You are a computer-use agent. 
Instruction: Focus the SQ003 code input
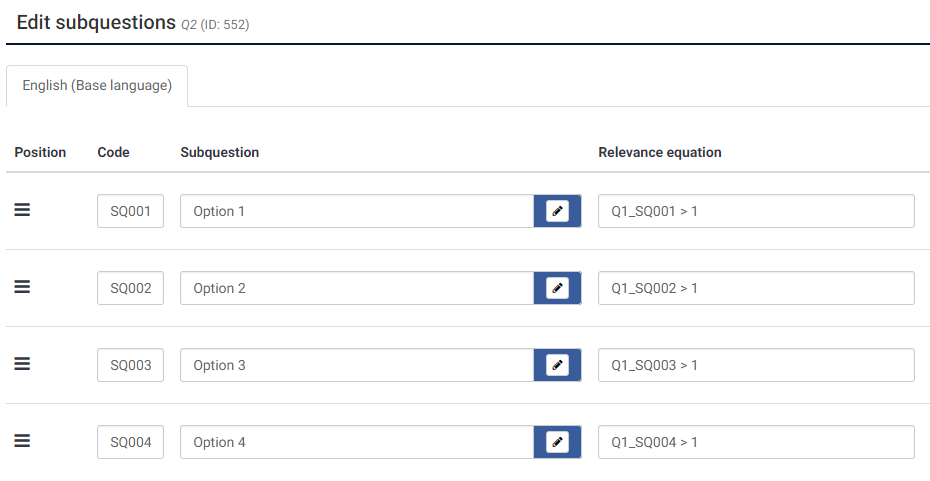130,365
